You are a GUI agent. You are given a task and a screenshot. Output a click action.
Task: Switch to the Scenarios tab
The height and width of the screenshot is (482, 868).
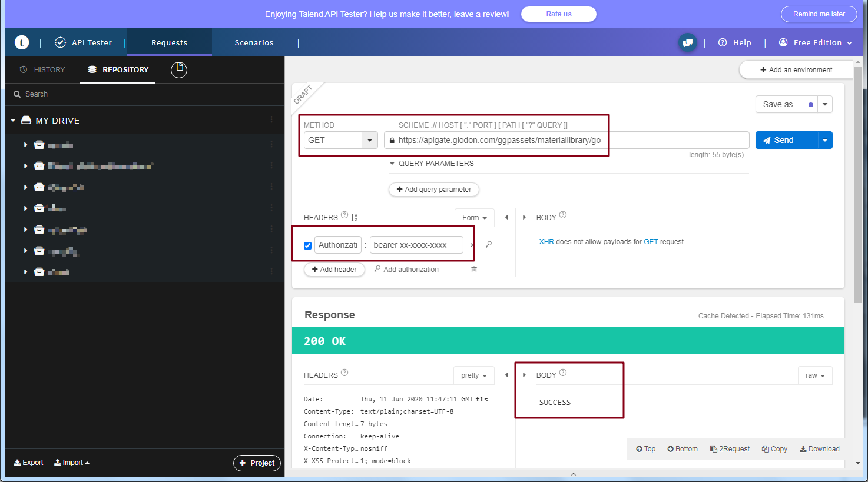coord(254,42)
